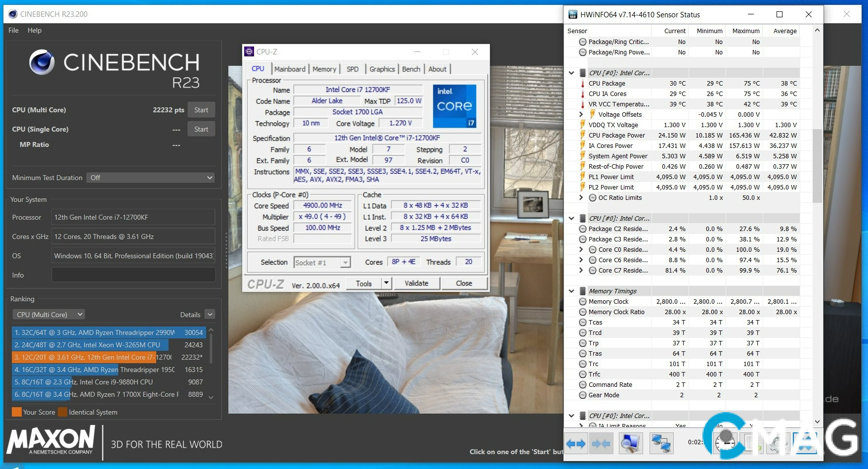Start the CPU (Single Core) test
This screenshot has height=469, width=868.
click(201, 129)
